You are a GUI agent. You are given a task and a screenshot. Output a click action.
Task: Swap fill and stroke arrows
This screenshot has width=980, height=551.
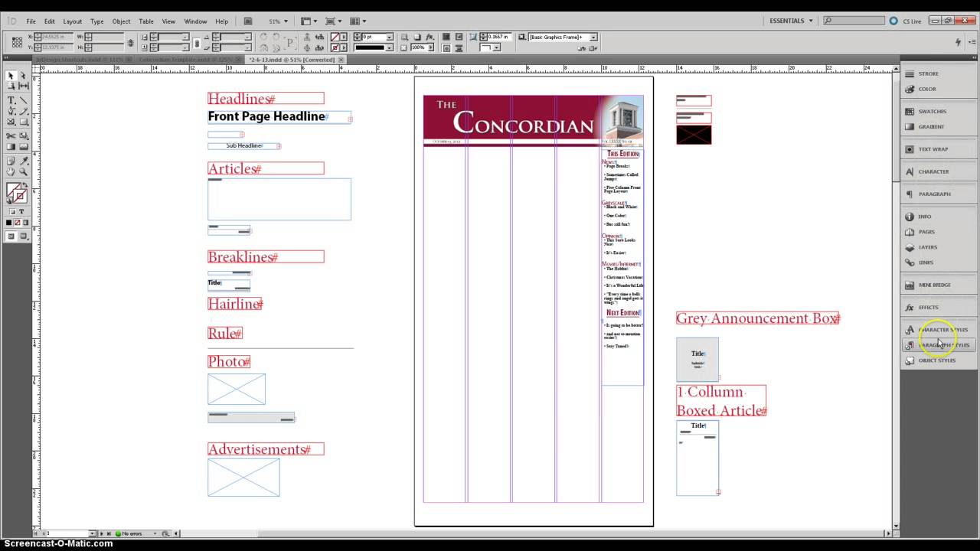point(25,184)
